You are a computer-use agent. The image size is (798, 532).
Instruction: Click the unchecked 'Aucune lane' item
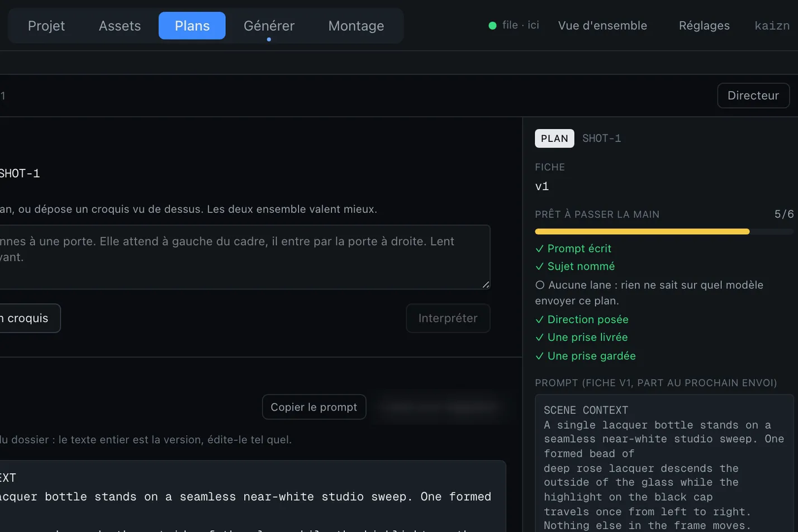point(649,293)
